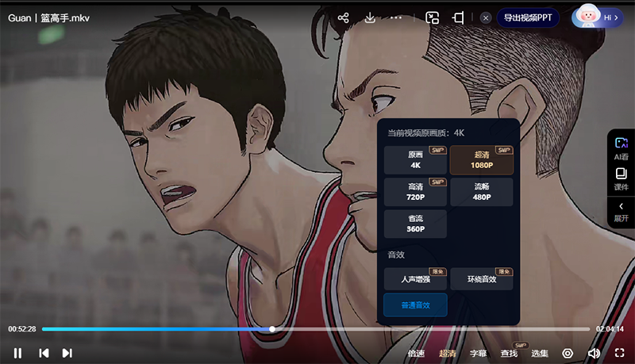Select 省流 360P quality option
635x364 pixels.
coord(415,224)
